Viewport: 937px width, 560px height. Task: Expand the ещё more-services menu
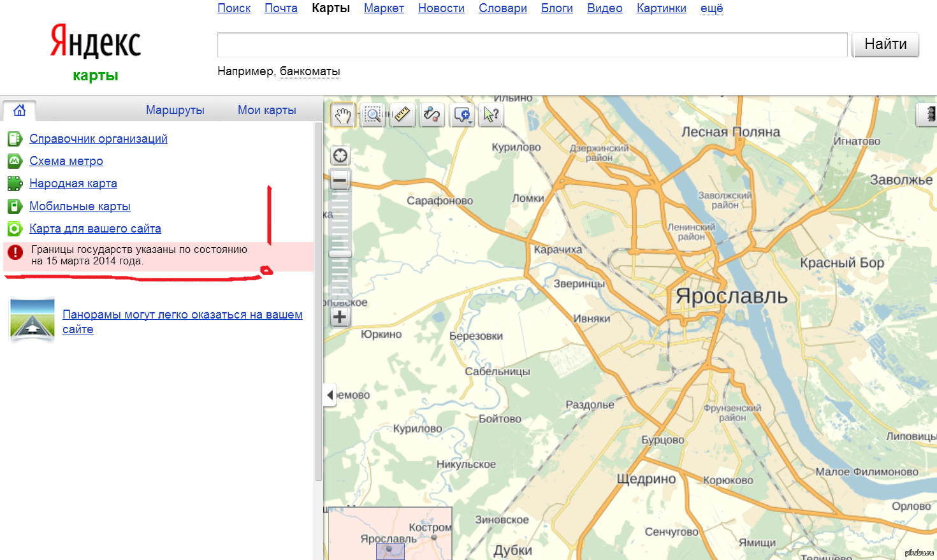[x=711, y=8]
